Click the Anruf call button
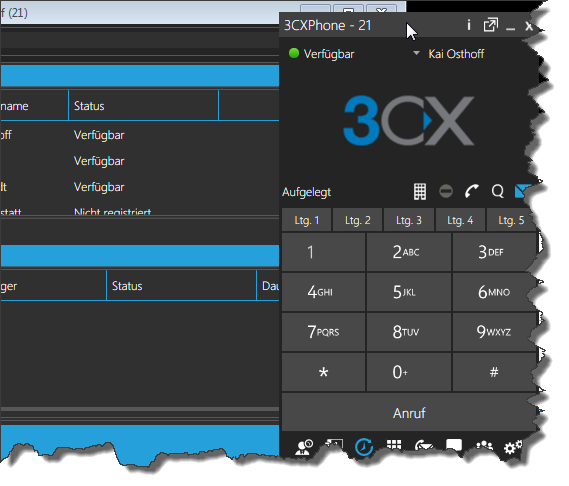569x486 pixels. (x=409, y=413)
